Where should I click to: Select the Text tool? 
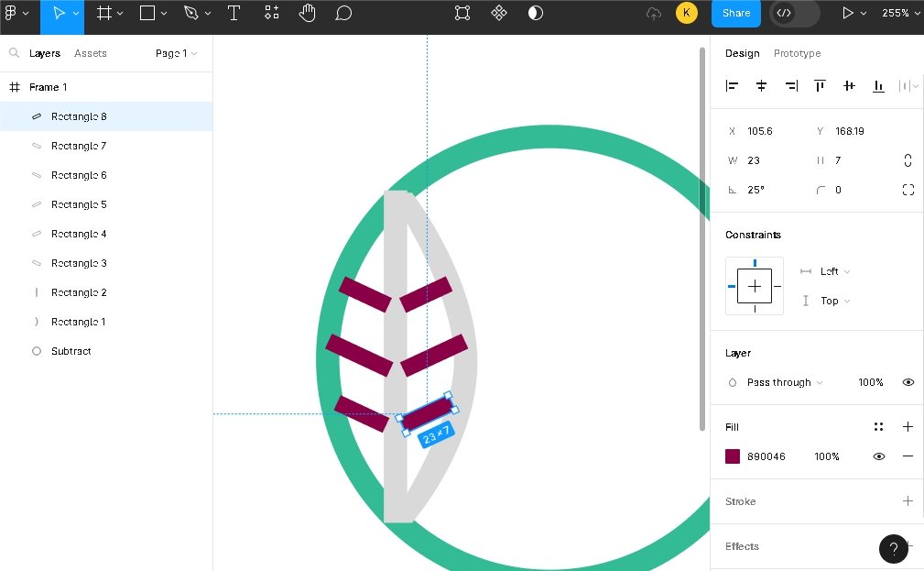click(x=234, y=13)
